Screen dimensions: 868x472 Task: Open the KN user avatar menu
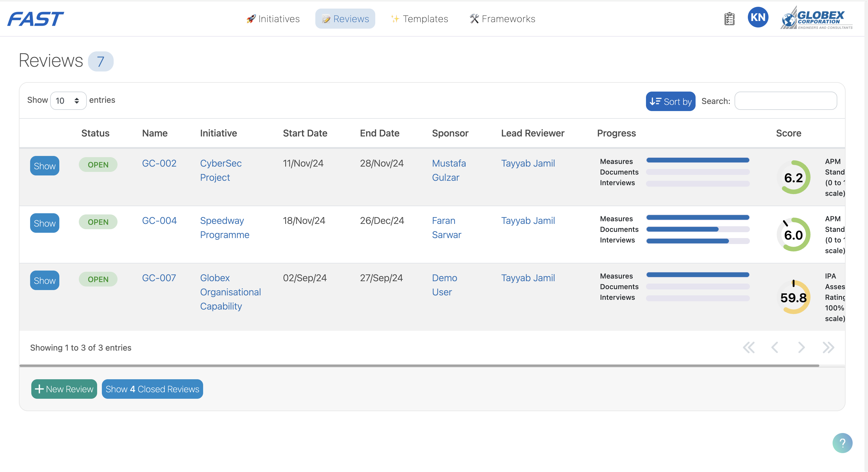coord(758,17)
